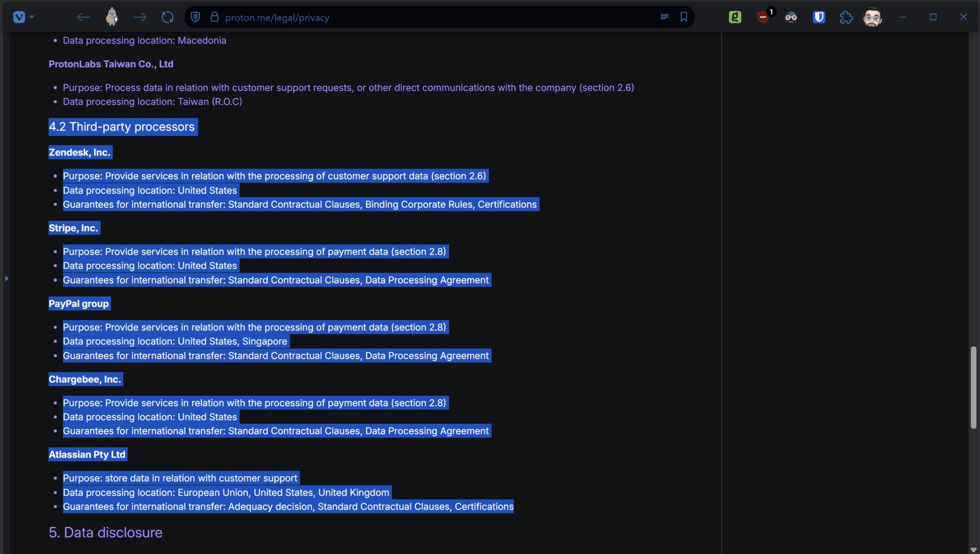Click the '5. Data disclosure' heading
This screenshot has width=980, height=554.
105,533
